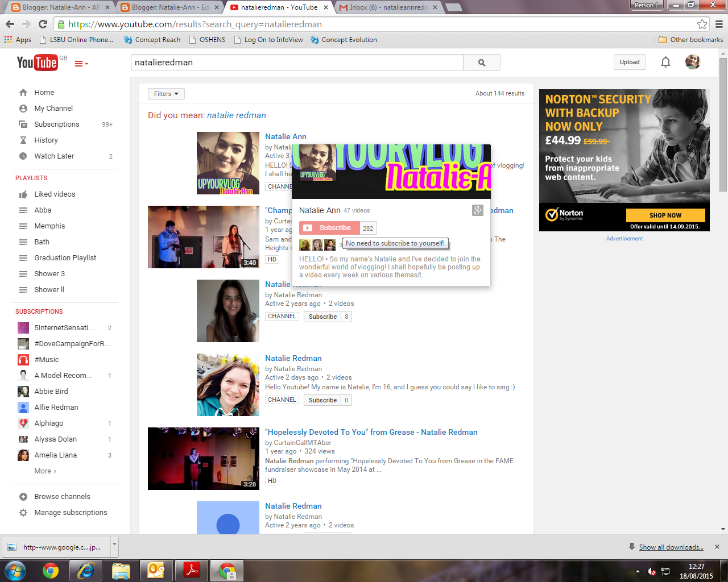Viewport: 728px width, 582px height.
Task: Close the downloads bar
Action: pyautogui.click(x=717, y=547)
